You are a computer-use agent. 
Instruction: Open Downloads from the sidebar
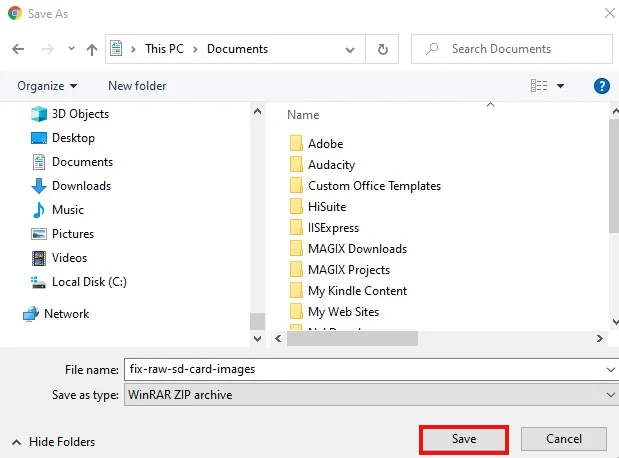point(80,186)
